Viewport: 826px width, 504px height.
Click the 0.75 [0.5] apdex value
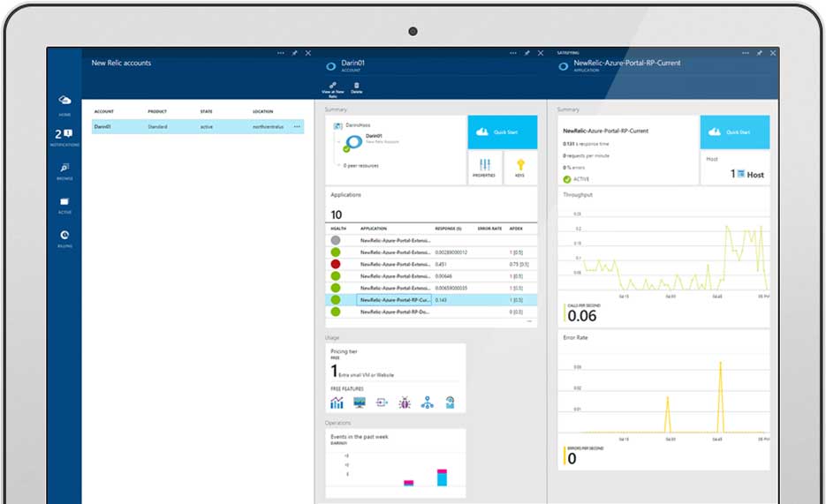coord(519,264)
